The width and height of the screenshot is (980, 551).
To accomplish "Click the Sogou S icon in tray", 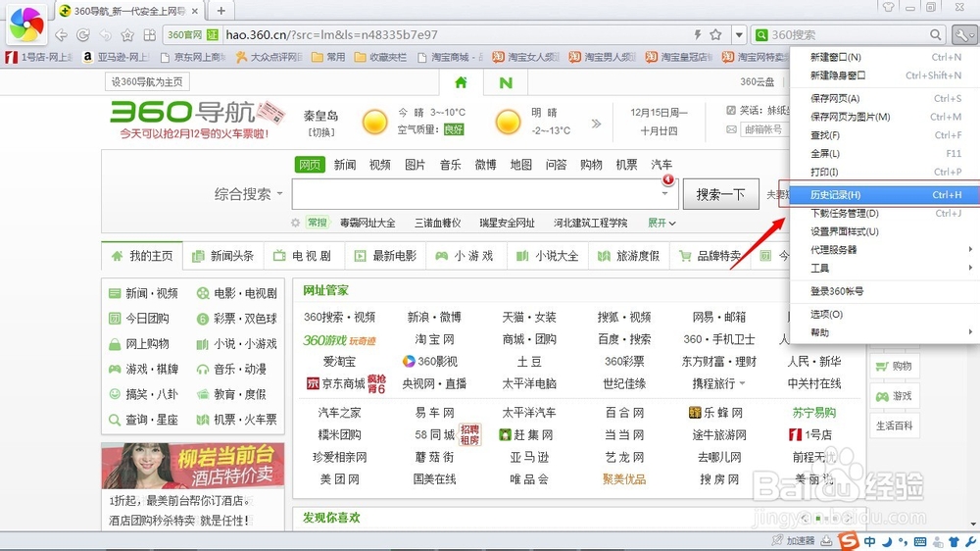I will click(x=848, y=540).
